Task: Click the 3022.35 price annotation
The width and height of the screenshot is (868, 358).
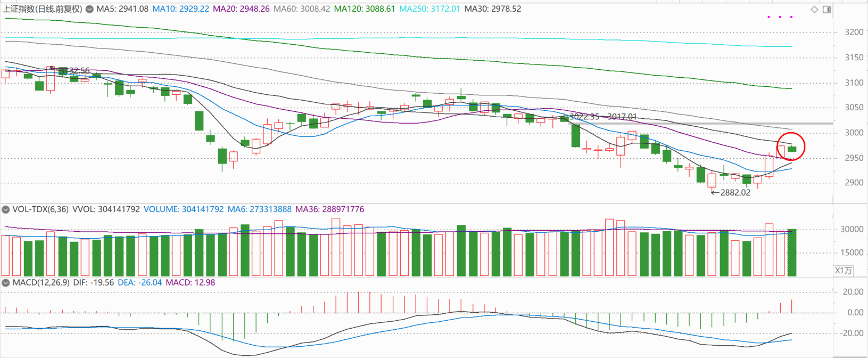Action: click(x=584, y=117)
